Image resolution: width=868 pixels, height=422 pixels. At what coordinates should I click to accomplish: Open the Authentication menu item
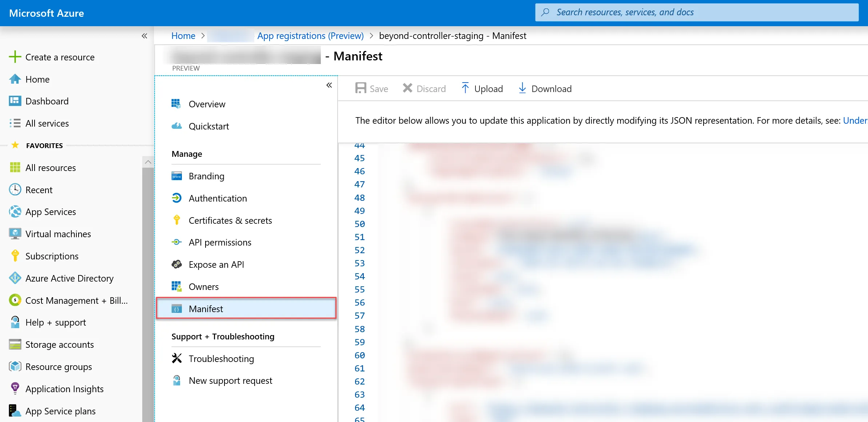click(218, 198)
